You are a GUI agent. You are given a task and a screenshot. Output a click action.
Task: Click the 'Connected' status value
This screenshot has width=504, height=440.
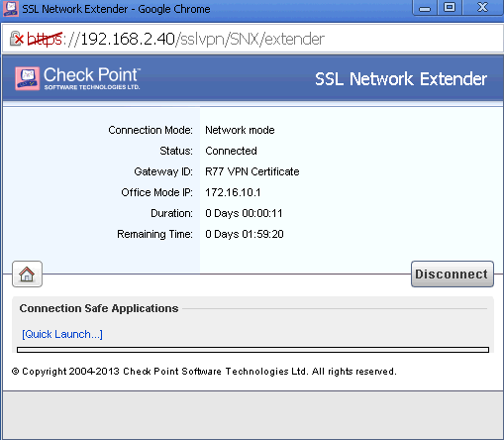[x=231, y=151]
